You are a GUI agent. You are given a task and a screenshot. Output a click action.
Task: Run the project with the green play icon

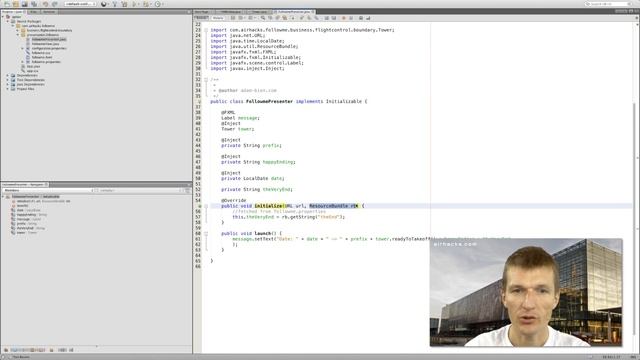134,4
